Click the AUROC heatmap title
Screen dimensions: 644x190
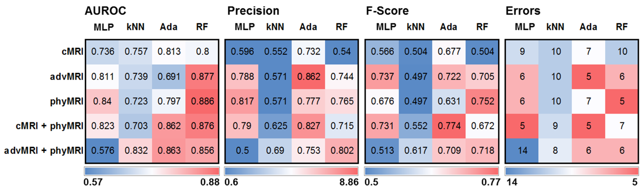coord(105,11)
